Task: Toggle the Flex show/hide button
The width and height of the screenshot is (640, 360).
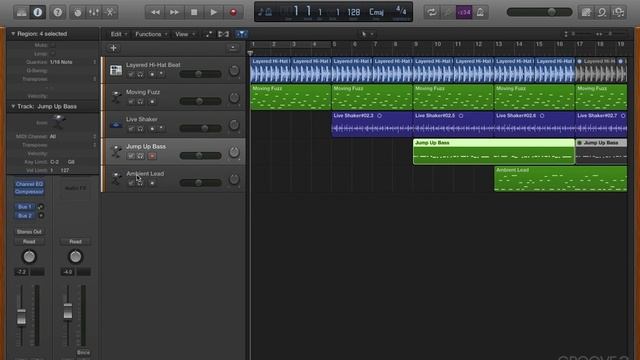Action: (223, 34)
